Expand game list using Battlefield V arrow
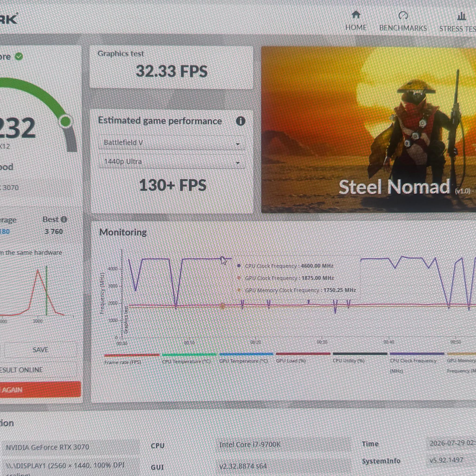This screenshot has height=476, width=476. (x=238, y=144)
